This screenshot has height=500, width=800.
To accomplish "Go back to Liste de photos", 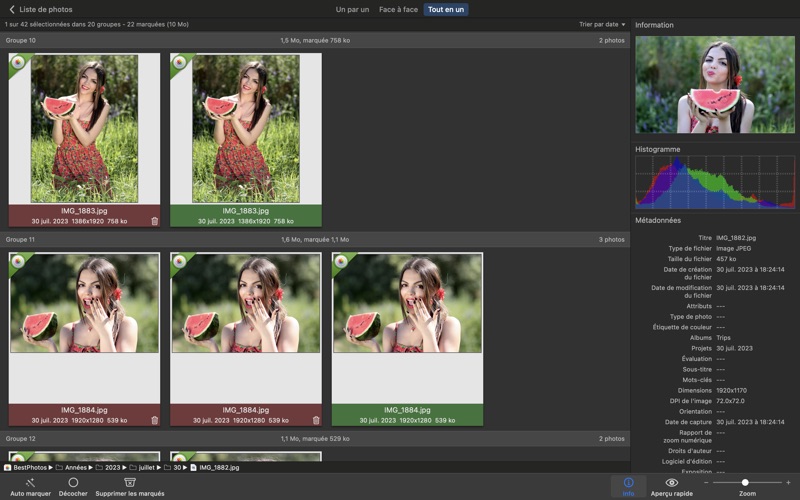I will 41,9.
